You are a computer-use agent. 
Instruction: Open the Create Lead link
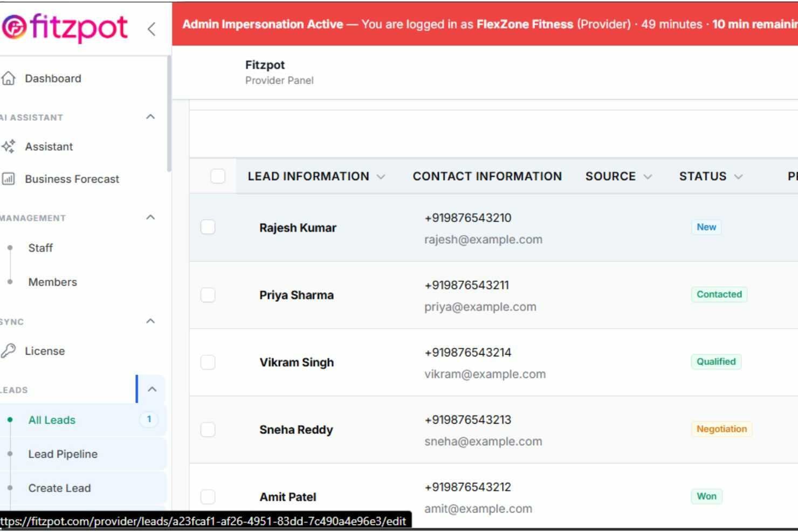60,488
